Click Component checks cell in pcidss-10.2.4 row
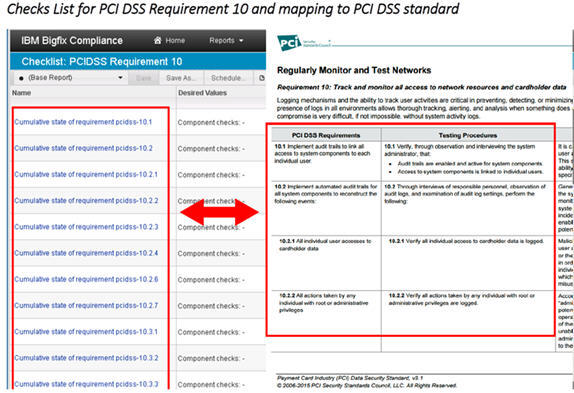This screenshot has height=393, width=574. click(211, 254)
